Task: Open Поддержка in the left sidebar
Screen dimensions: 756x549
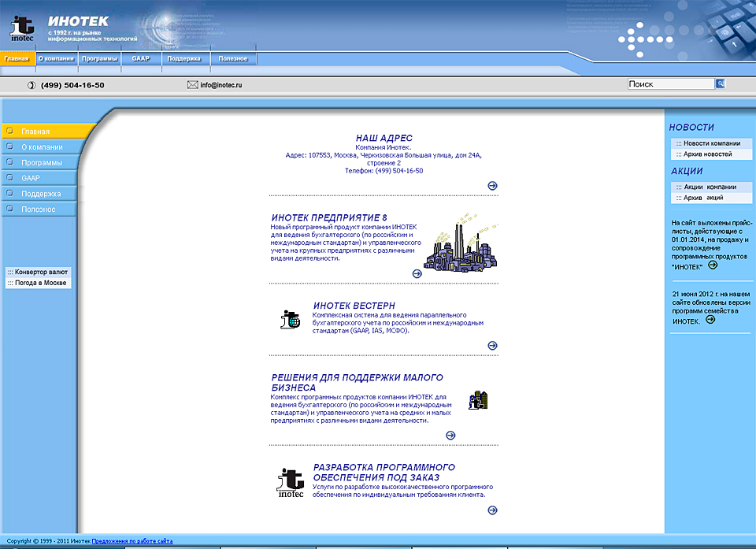Action: pyautogui.click(x=39, y=194)
